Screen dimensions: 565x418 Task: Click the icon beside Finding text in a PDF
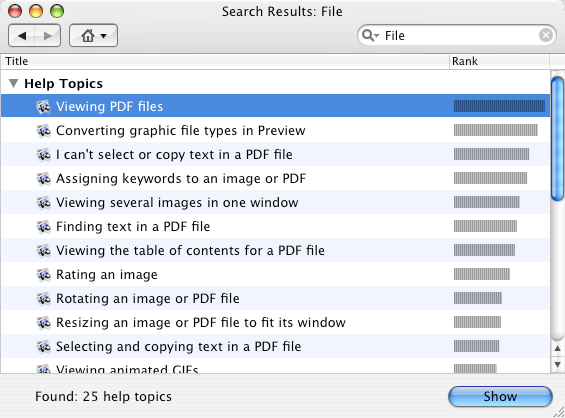click(44, 226)
